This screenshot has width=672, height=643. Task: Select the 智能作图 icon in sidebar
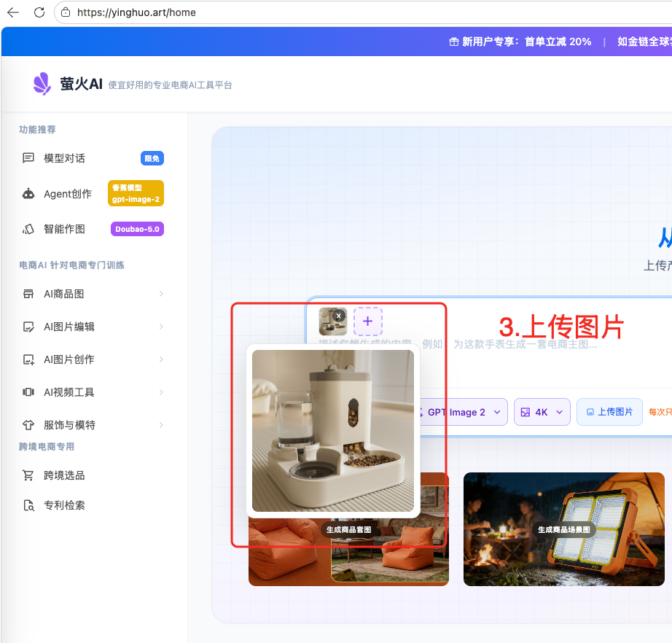point(28,229)
